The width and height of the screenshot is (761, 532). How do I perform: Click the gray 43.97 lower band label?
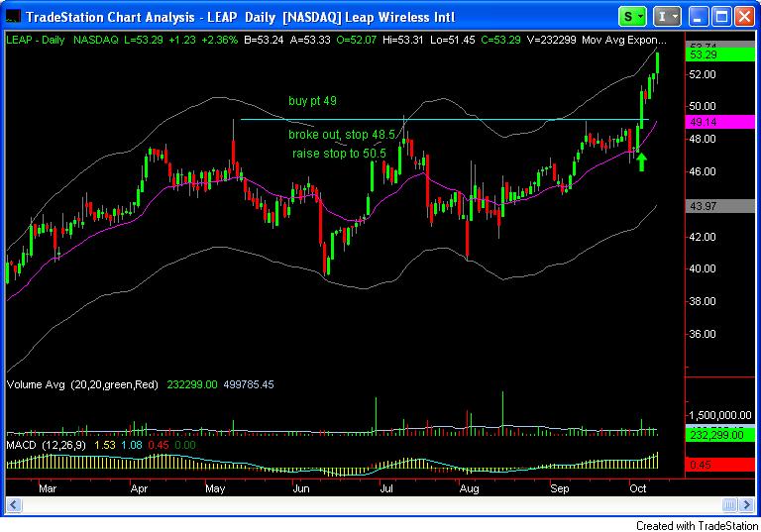tap(720, 206)
